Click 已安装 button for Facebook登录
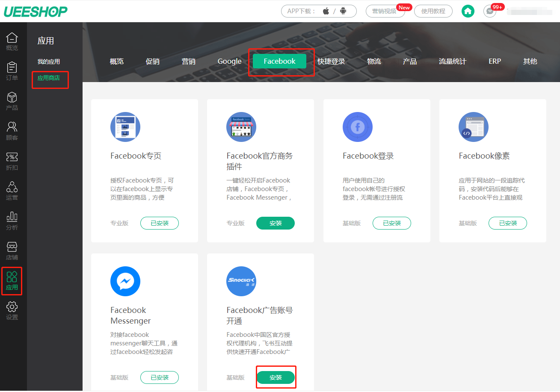The height and width of the screenshot is (392, 560). (392, 223)
